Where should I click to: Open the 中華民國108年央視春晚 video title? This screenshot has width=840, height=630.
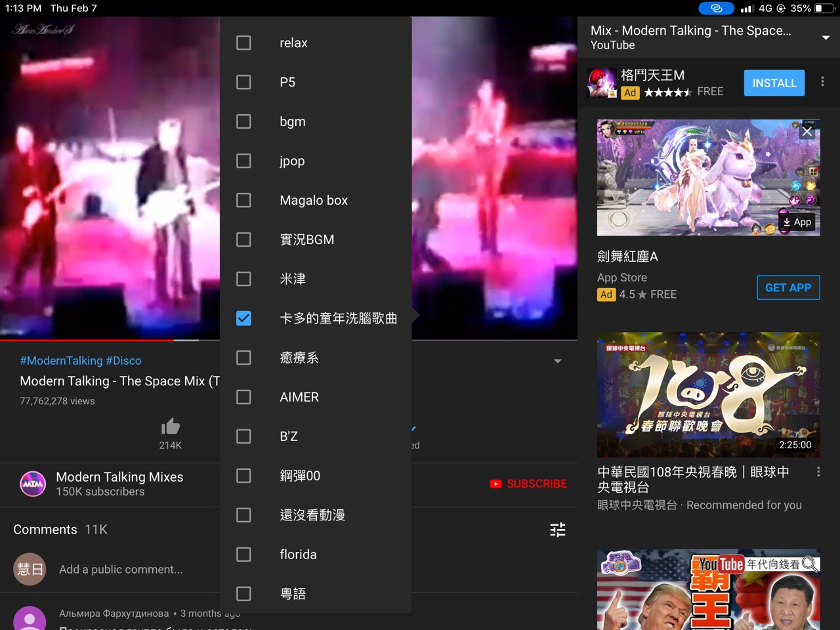click(x=694, y=480)
